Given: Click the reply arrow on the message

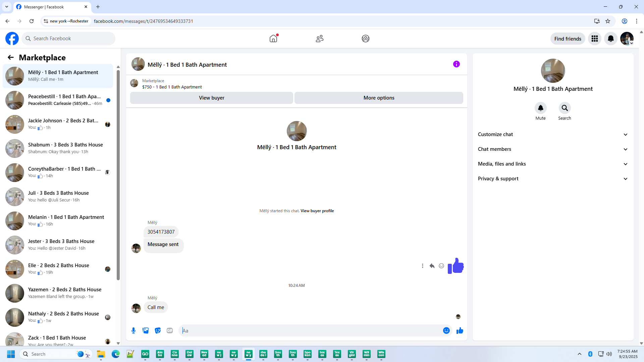Looking at the screenshot, I should click(x=432, y=266).
